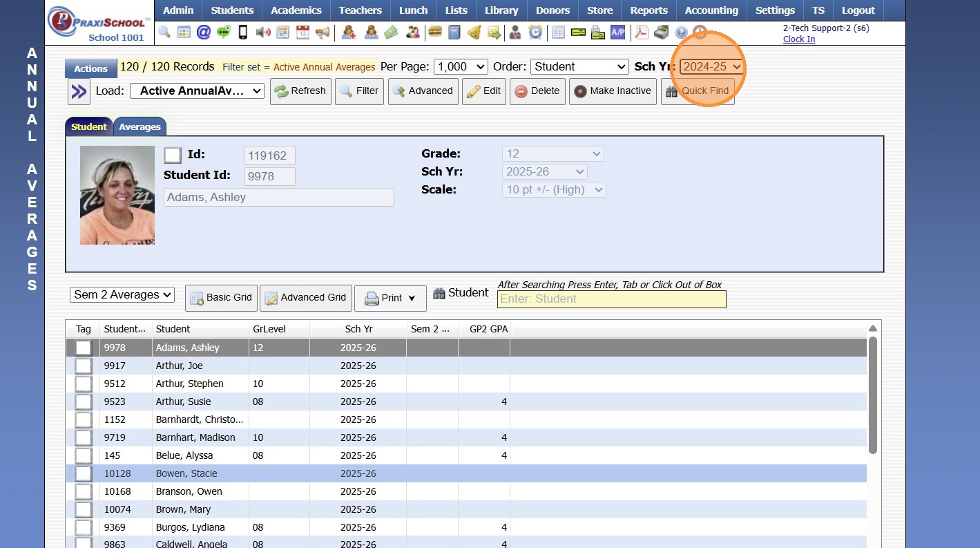This screenshot has height=548, width=980.
Task: Expand the Order dropdown set to Student
Action: tap(579, 67)
